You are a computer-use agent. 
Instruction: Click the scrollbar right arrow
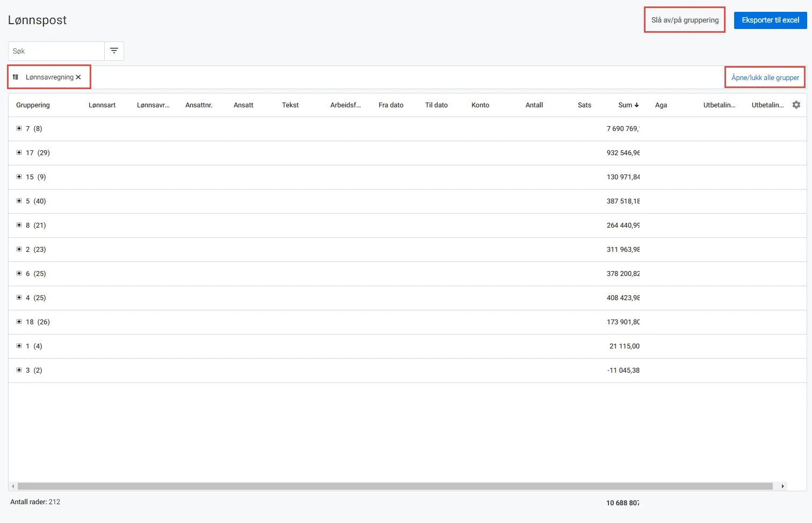coord(783,486)
